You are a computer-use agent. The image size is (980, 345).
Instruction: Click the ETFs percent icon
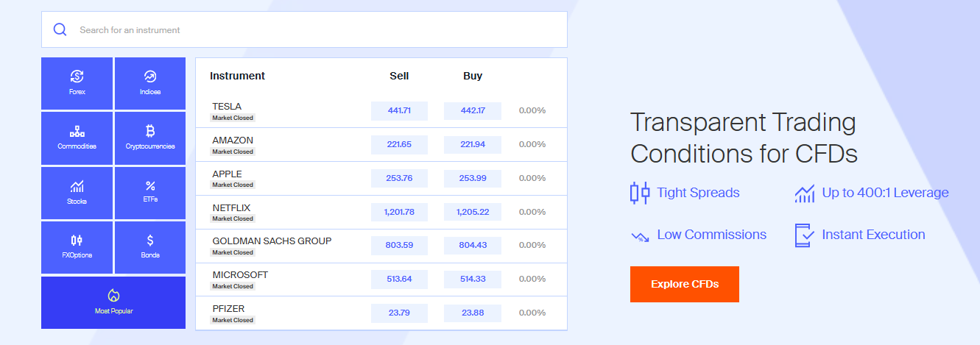[x=150, y=185]
